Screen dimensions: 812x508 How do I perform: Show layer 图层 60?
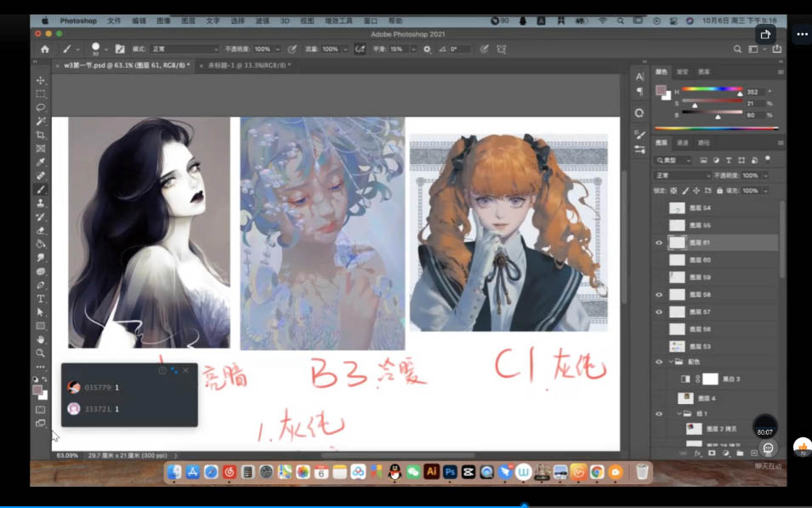tap(659, 260)
